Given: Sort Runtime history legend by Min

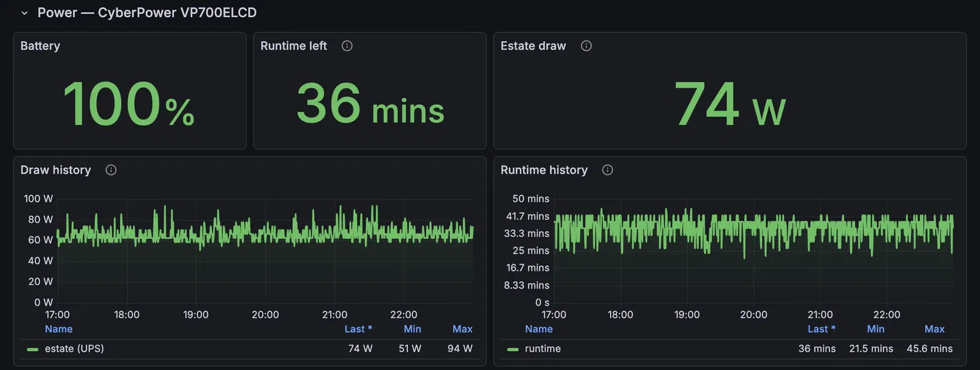Looking at the screenshot, I should [x=876, y=329].
